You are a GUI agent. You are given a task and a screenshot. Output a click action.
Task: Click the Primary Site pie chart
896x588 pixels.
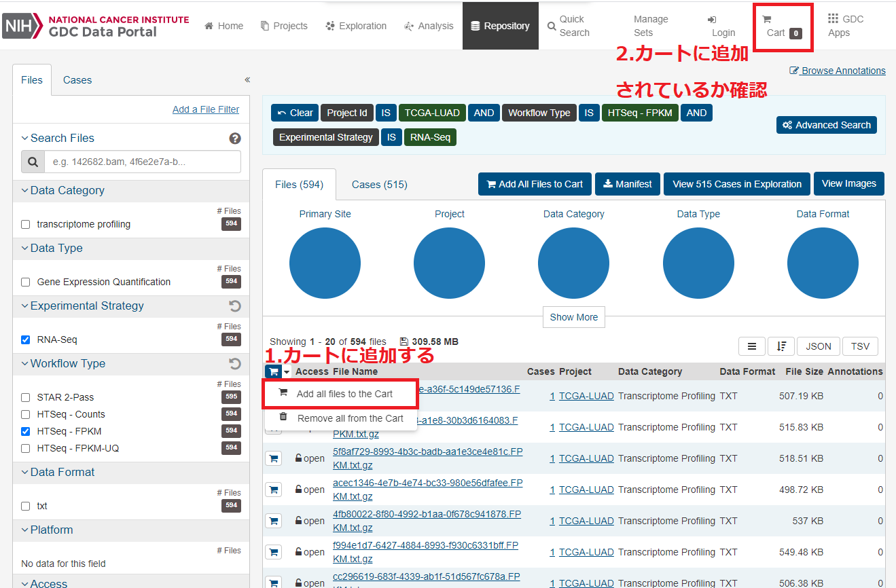coord(325,263)
